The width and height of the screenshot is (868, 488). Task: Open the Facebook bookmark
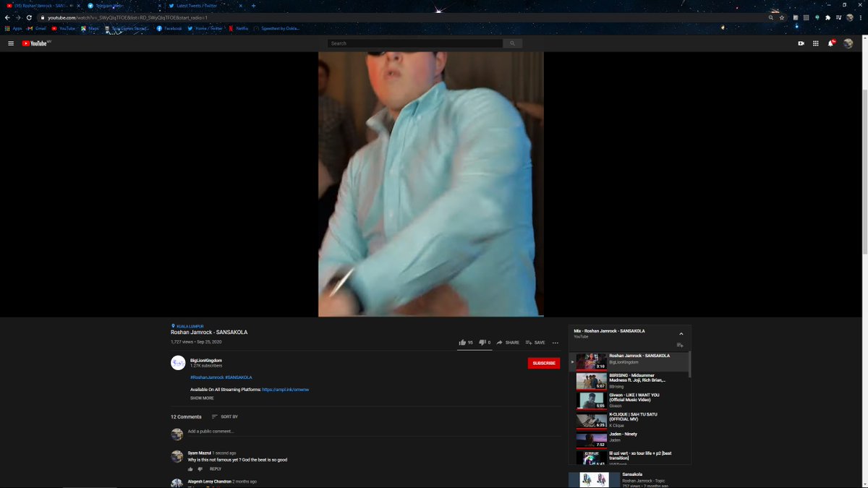[x=169, y=28]
